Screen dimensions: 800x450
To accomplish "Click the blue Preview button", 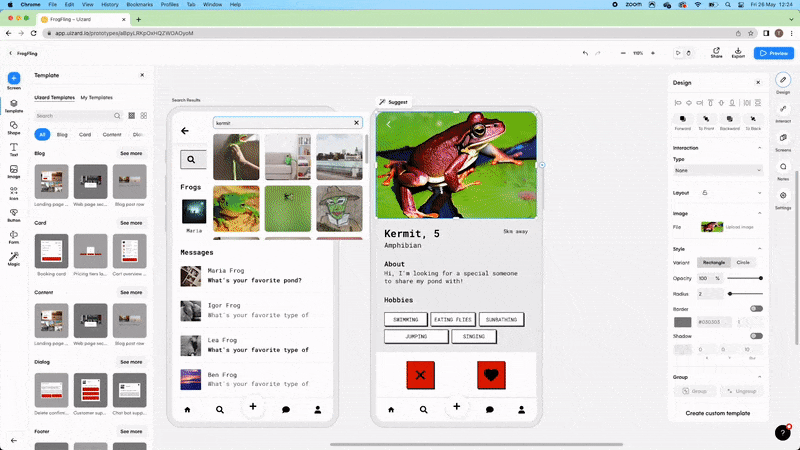I will click(773, 53).
